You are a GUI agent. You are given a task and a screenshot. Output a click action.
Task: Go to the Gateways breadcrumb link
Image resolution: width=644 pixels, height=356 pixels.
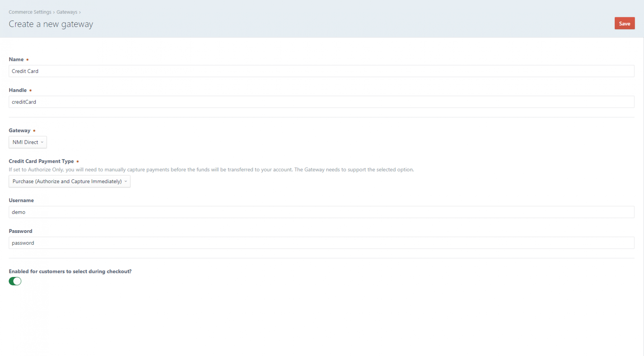pos(67,12)
